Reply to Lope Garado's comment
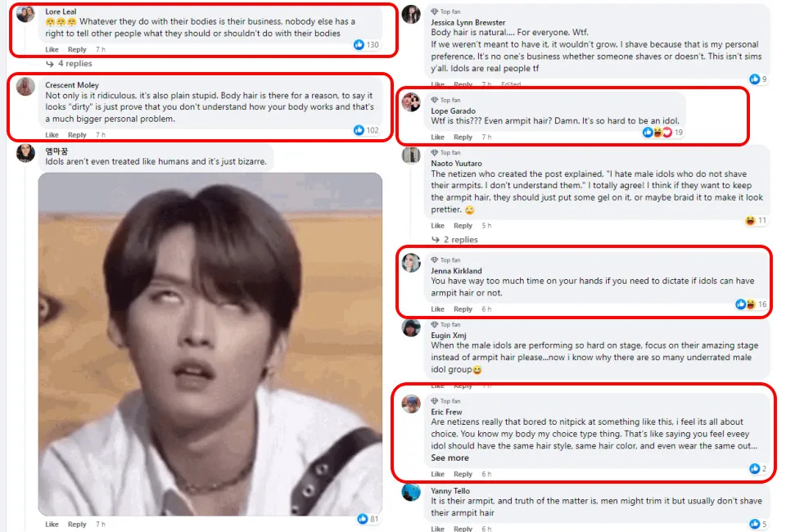 463,137
